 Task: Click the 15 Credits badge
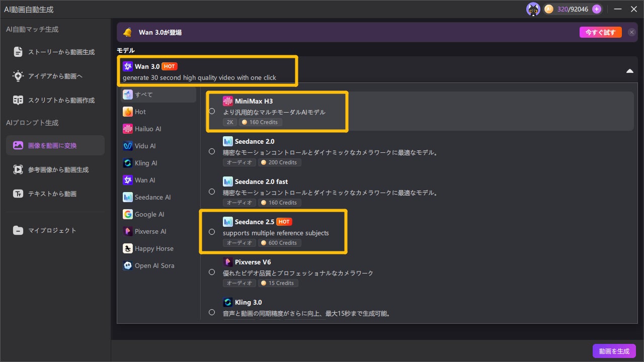point(278,283)
